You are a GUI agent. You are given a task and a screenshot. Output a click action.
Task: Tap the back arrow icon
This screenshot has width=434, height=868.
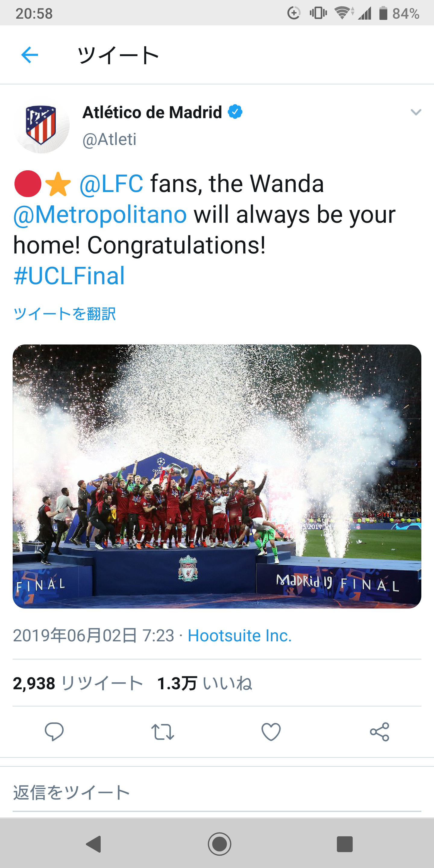point(30,55)
